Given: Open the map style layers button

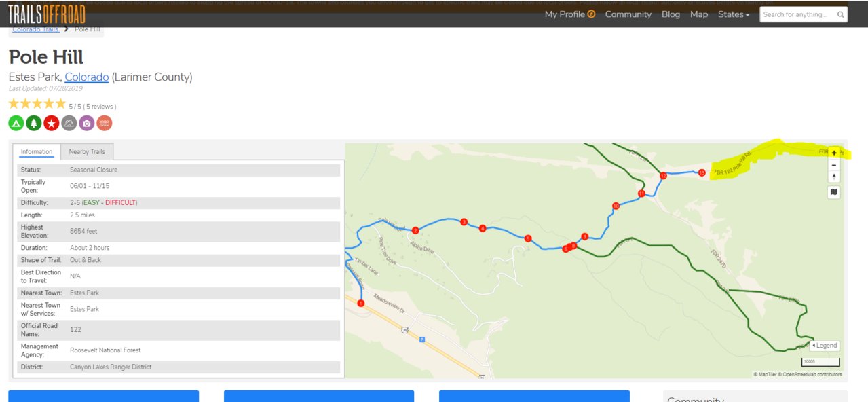Looking at the screenshot, I should pos(834,192).
